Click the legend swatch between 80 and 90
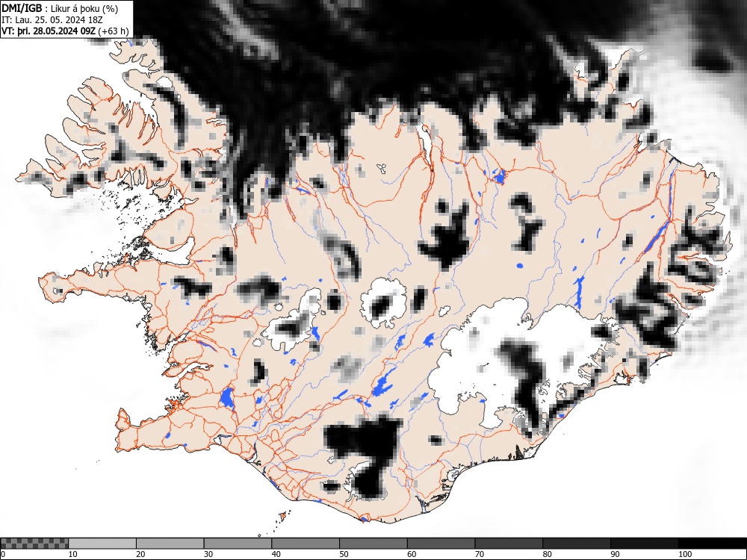 pyautogui.click(x=576, y=544)
